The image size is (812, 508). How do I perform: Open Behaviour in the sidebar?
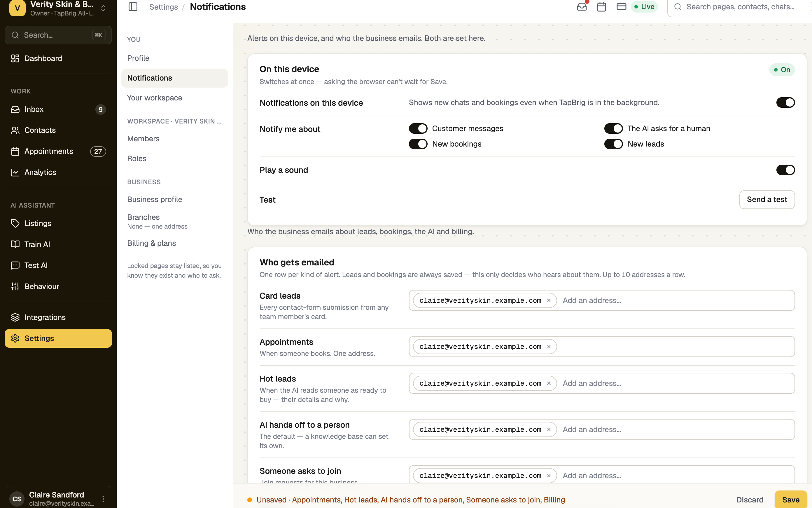(x=58, y=286)
